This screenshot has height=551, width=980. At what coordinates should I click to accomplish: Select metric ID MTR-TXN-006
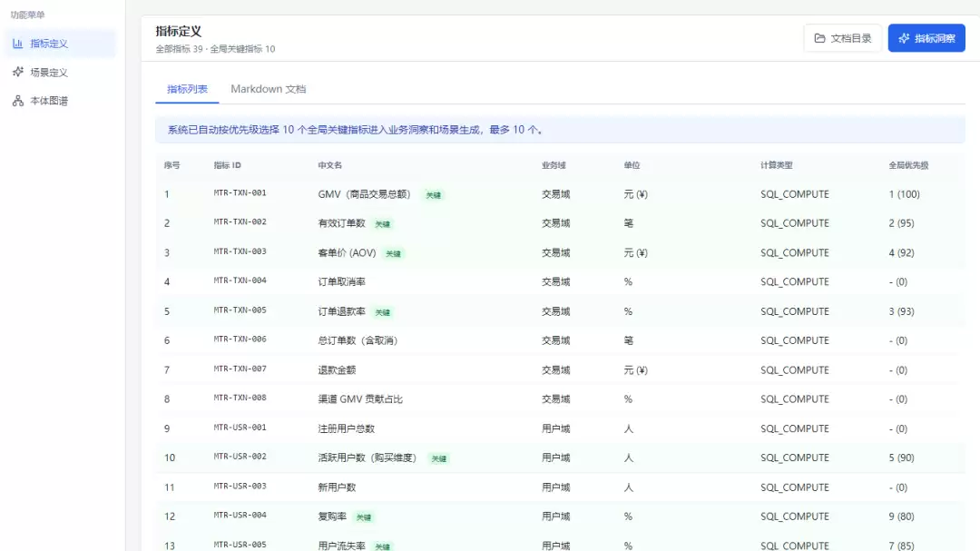[240, 339]
